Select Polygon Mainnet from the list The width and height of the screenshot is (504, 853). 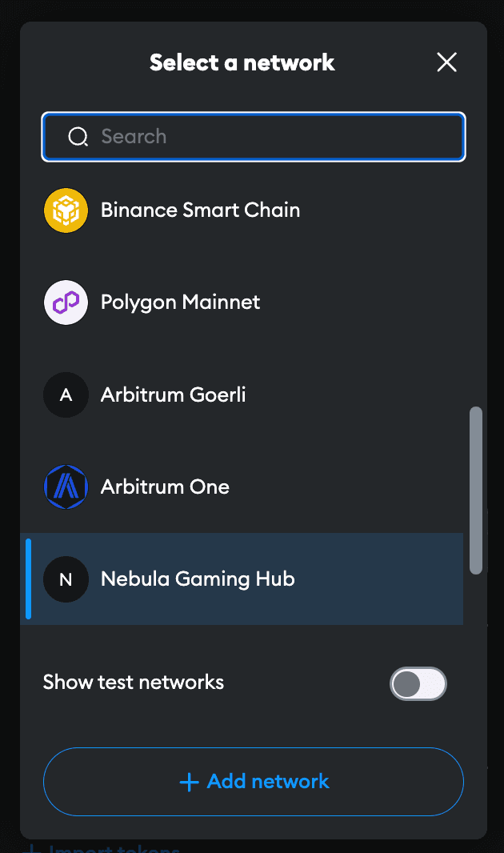(x=181, y=302)
